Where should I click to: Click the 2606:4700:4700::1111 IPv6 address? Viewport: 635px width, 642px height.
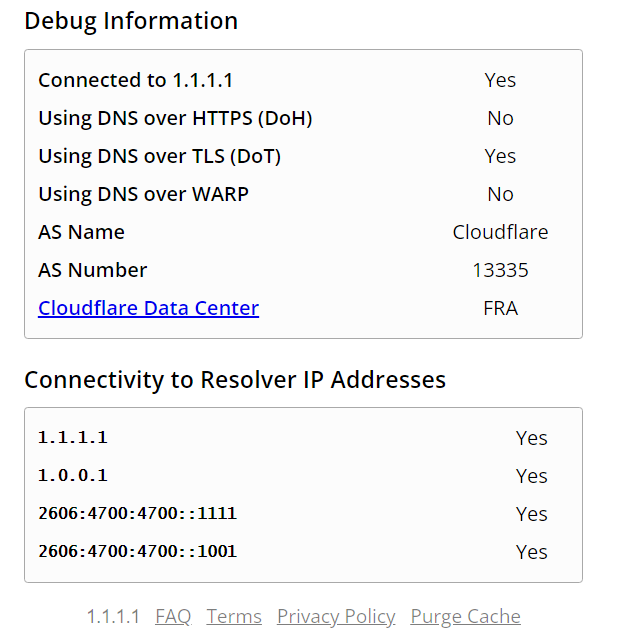click(137, 514)
